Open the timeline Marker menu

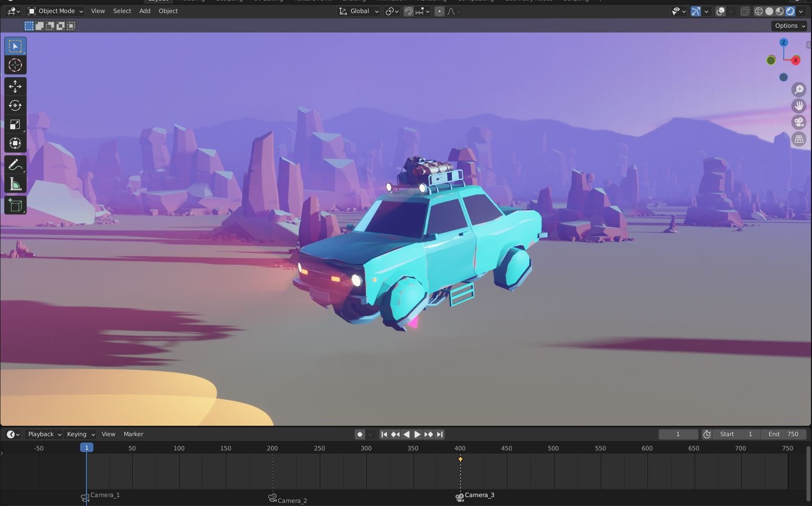(x=134, y=434)
